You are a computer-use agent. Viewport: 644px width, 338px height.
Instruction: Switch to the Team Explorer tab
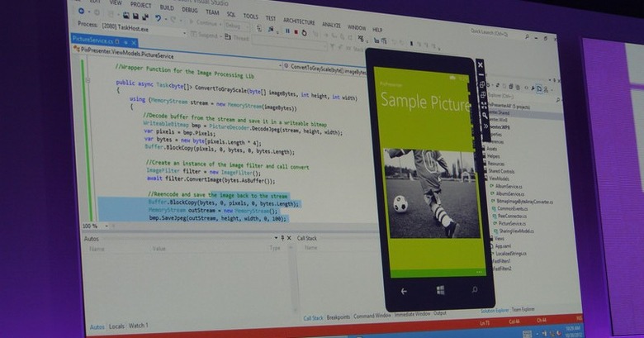click(523, 309)
